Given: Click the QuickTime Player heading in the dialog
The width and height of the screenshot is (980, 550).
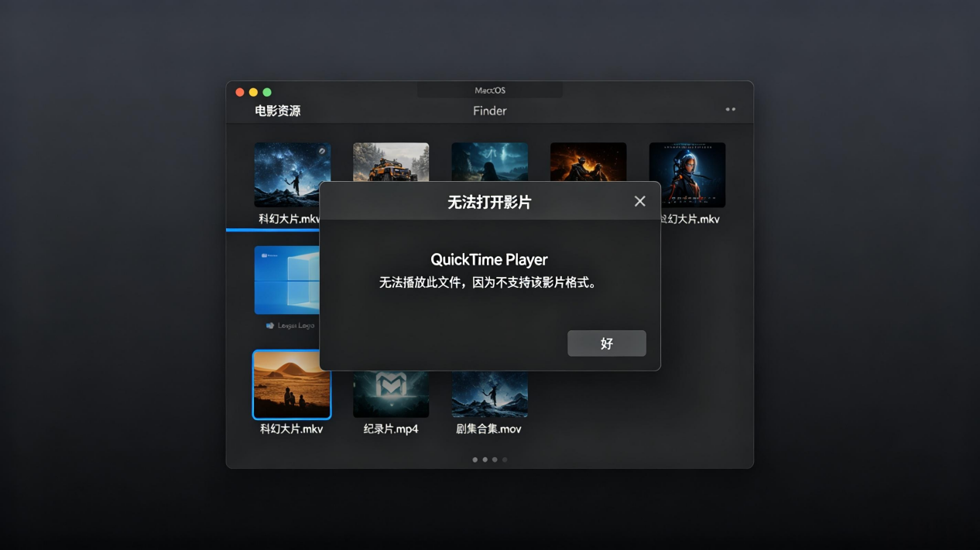Looking at the screenshot, I should (x=489, y=260).
